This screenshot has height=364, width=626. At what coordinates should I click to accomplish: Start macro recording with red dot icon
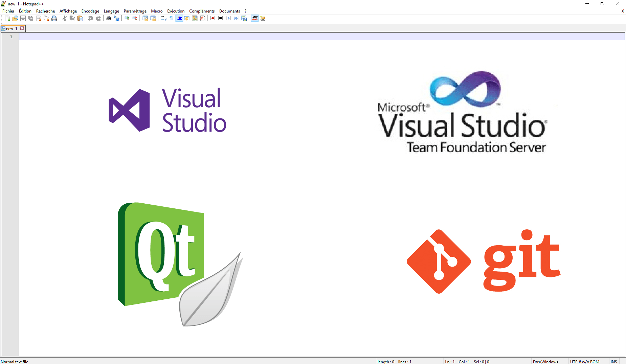click(x=213, y=19)
